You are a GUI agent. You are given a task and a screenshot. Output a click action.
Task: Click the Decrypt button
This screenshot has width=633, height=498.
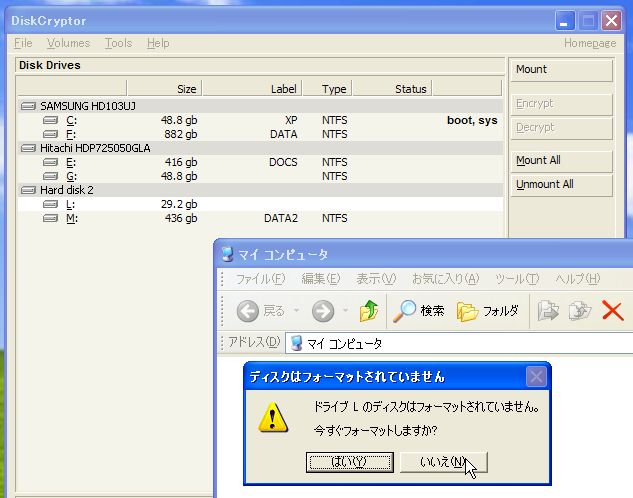(562, 128)
